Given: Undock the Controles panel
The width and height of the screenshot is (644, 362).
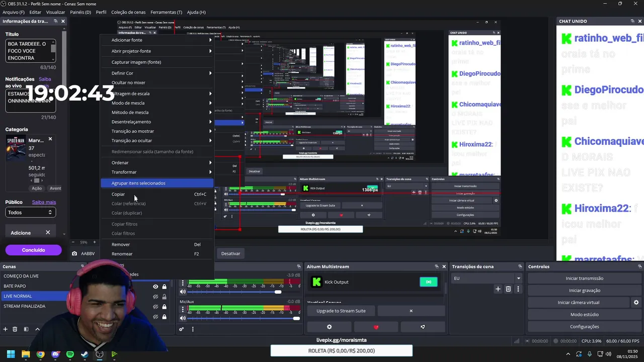Looking at the screenshot, I should 639,266.
